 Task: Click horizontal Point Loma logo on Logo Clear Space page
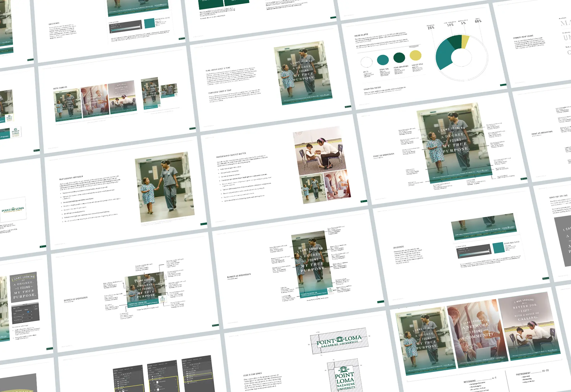(339, 341)
